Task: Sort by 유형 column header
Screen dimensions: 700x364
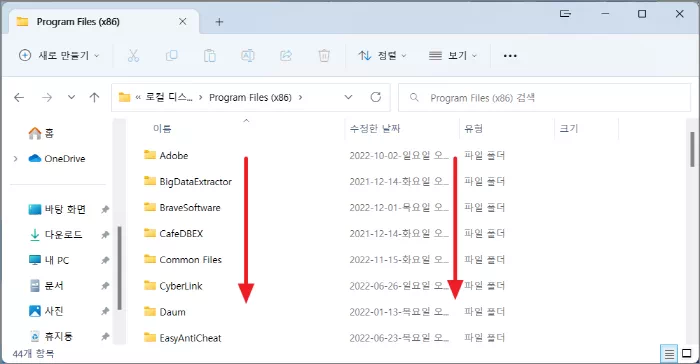Action: tap(473, 129)
